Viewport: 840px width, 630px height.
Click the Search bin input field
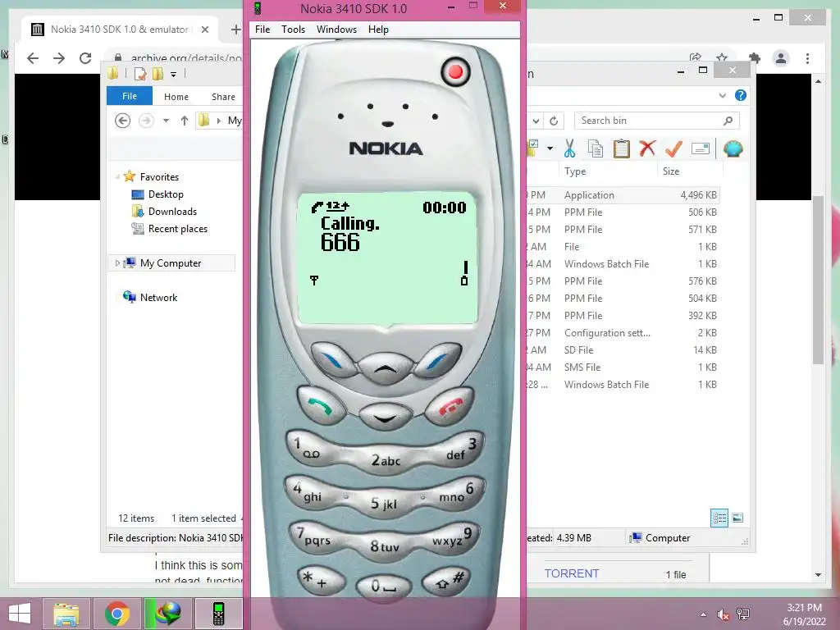657,121
